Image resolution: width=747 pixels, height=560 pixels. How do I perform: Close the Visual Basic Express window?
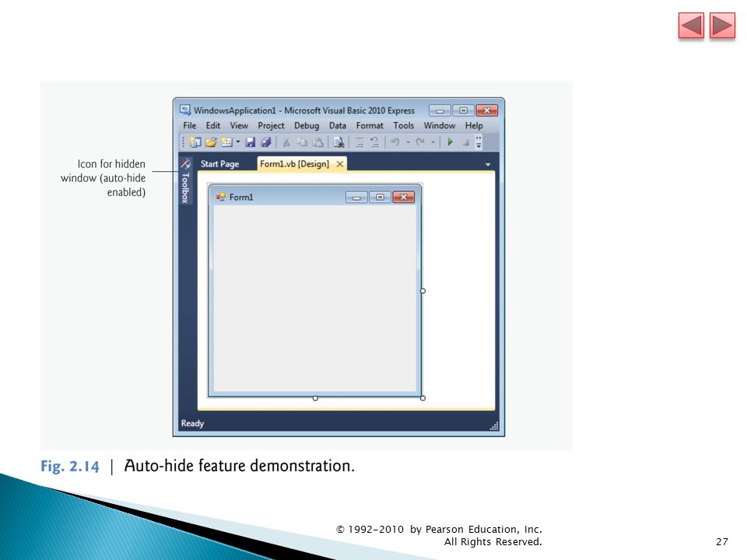[x=487, y=110]
